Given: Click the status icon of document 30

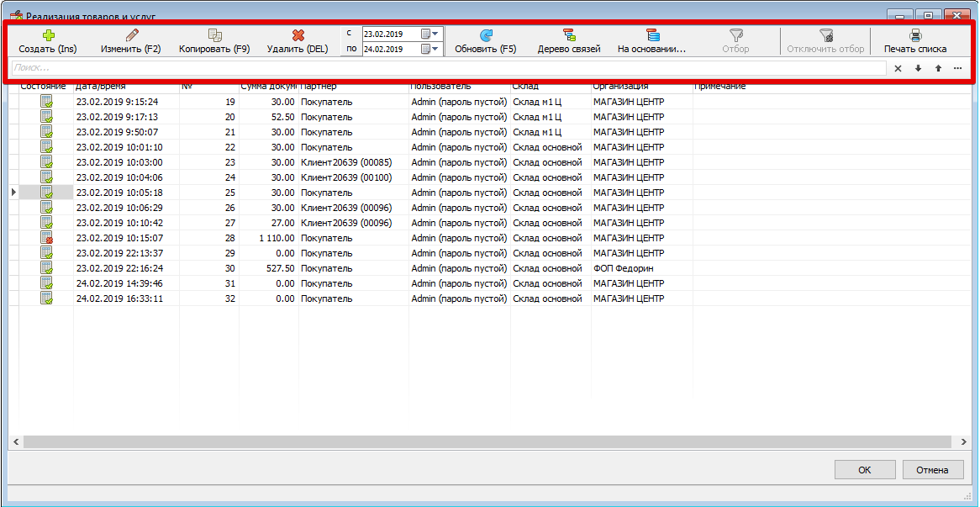Looking at the screenshot, I should 46,267.
